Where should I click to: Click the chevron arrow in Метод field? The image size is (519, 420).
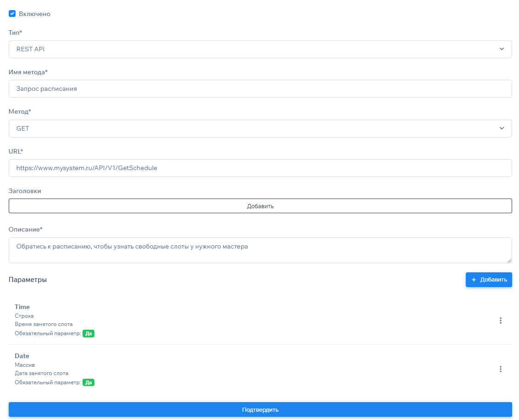coord(502,128)
